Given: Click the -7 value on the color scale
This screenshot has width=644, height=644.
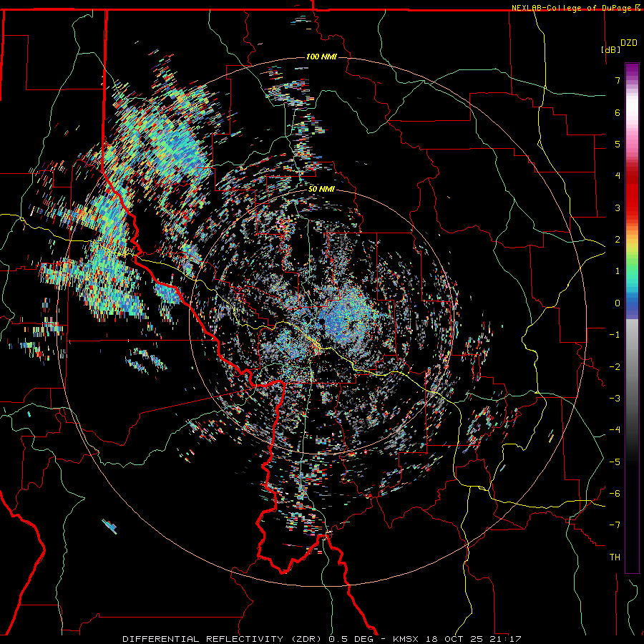Looking at the screenshot, I should click(615, 525).
